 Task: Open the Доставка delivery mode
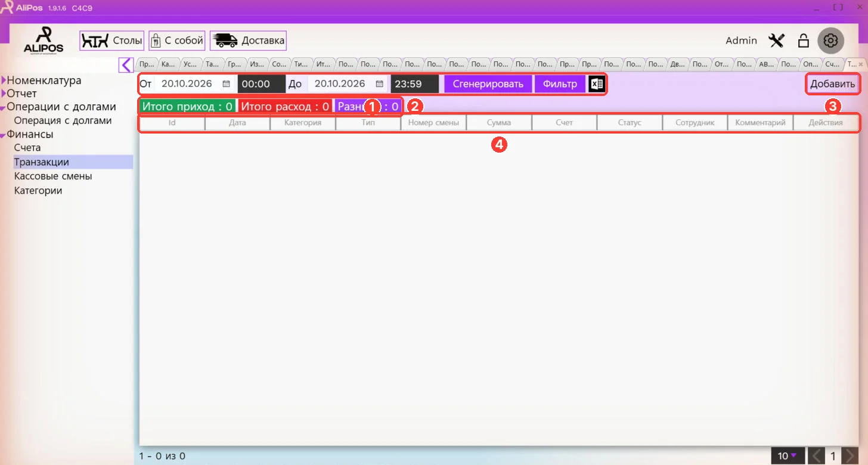coord(248,41)
